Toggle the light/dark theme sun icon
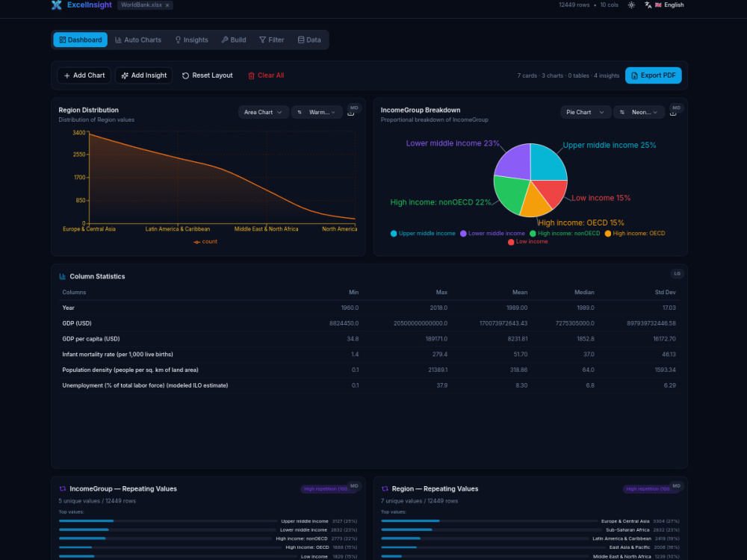747x560 pixels. point(631,5)
